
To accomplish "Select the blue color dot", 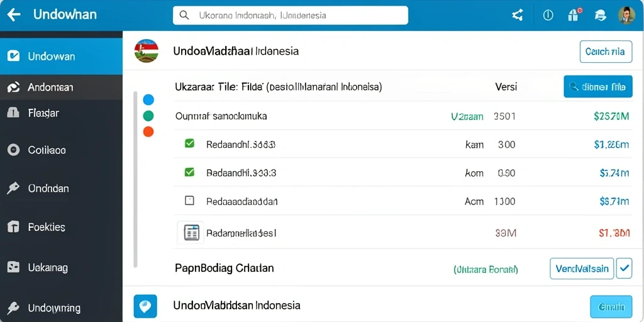I will 148,100.
